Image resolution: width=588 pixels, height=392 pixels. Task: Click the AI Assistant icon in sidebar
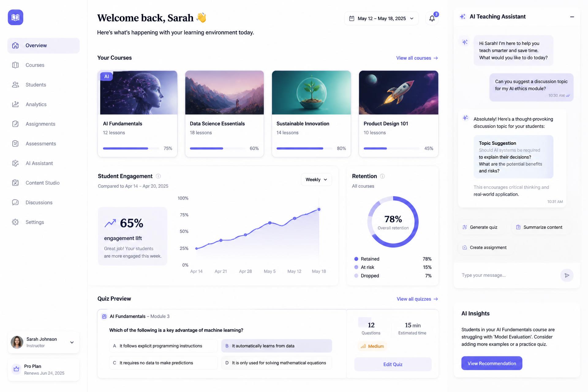click(15, 163)
